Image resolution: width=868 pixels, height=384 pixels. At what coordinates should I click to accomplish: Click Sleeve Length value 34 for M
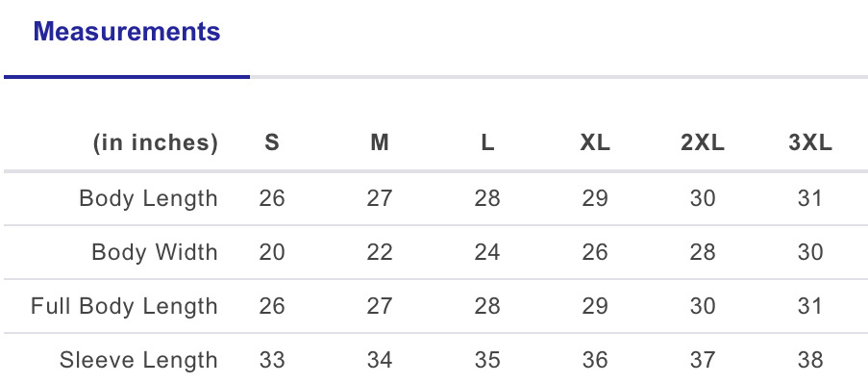coord(380,361)
